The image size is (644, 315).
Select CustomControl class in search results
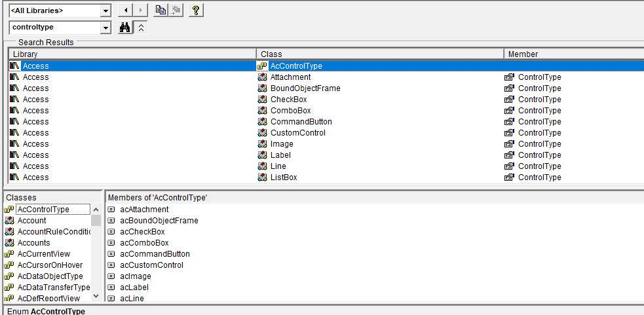point(298,133)
